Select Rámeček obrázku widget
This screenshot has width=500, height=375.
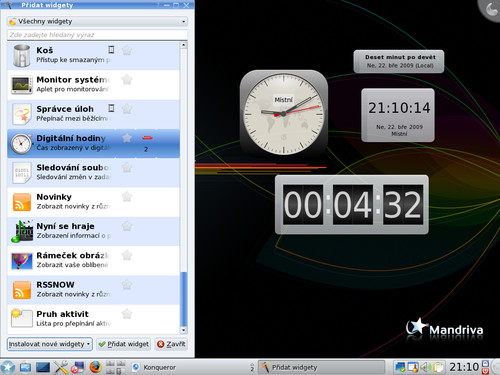point(93,261)
